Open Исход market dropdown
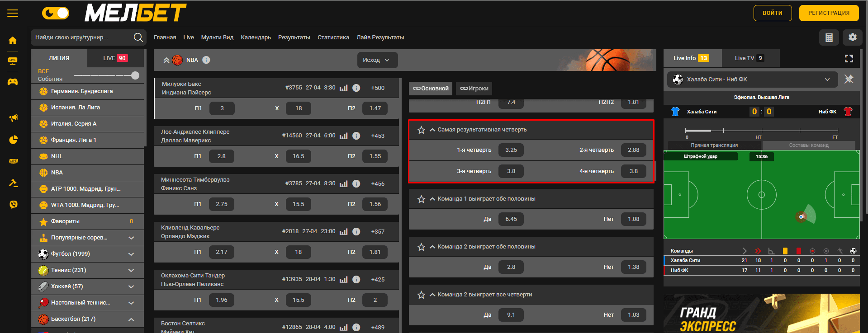 point(377,60)
